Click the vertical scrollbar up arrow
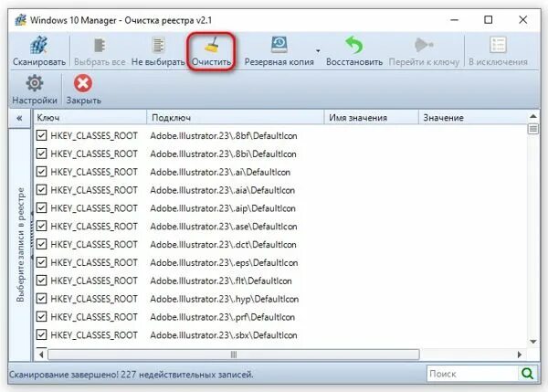The width and height of the screenshot is (548, 392). coord(533,116)
